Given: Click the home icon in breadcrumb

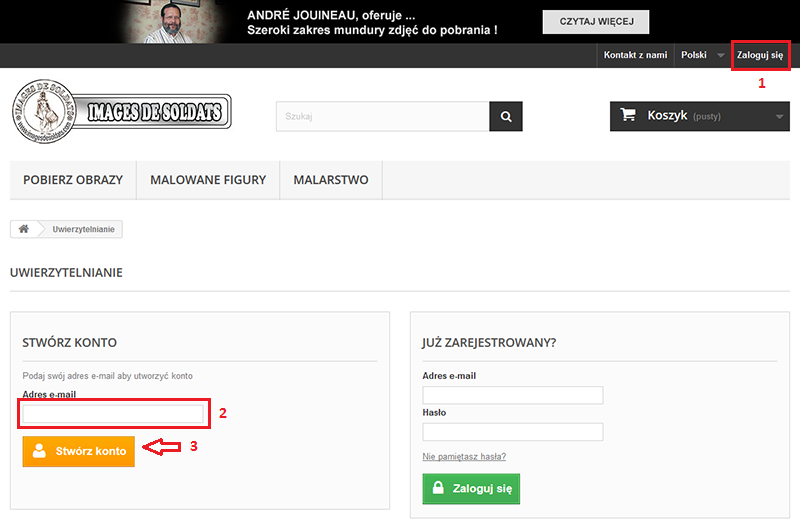Looking at the screenshot, I should pos(24,229).
